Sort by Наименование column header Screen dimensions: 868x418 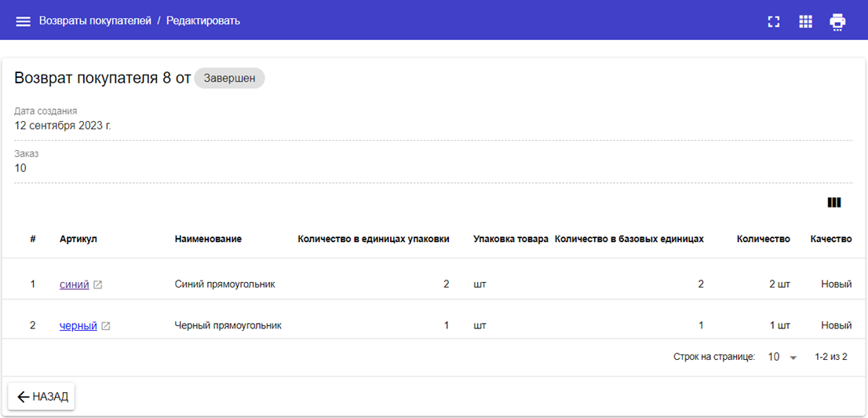(x=208, y=239)
